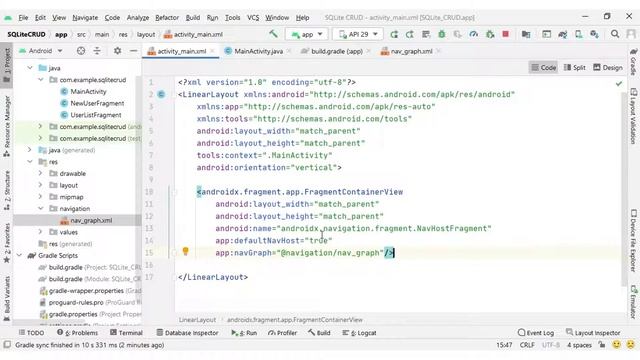Click the Sync Project with Gradle icon

tap(562, 34)
